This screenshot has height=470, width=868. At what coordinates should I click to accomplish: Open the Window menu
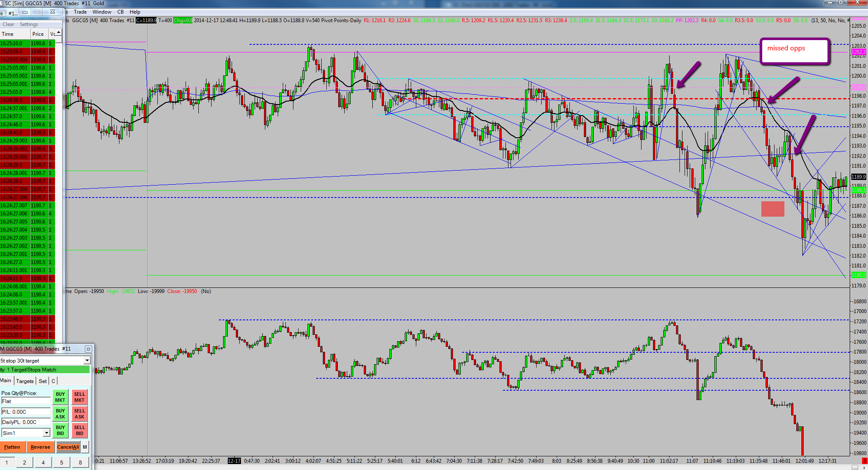[102, 12]
